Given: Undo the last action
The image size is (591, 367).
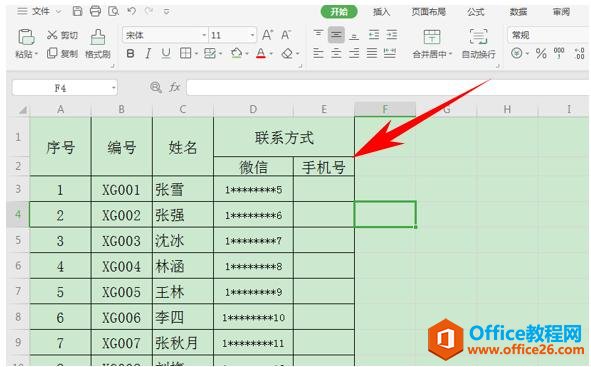Looking at the screenshot, I should click(x=131, y=11).
